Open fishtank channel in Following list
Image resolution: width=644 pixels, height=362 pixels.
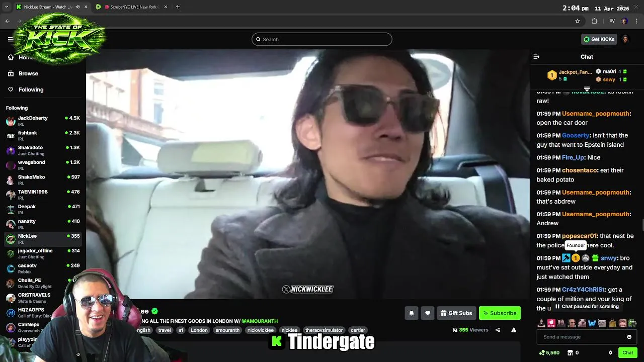43,135
